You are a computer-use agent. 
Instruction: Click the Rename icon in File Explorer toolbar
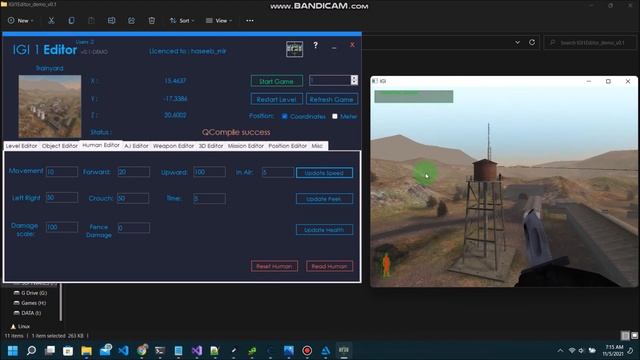coord(111,20)
